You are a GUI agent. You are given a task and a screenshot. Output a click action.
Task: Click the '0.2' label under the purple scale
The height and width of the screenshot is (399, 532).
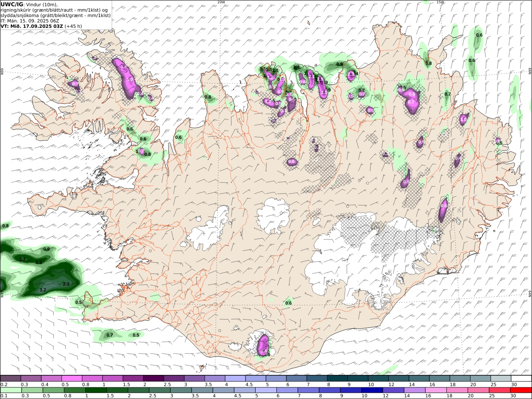(x=3, y=384)
